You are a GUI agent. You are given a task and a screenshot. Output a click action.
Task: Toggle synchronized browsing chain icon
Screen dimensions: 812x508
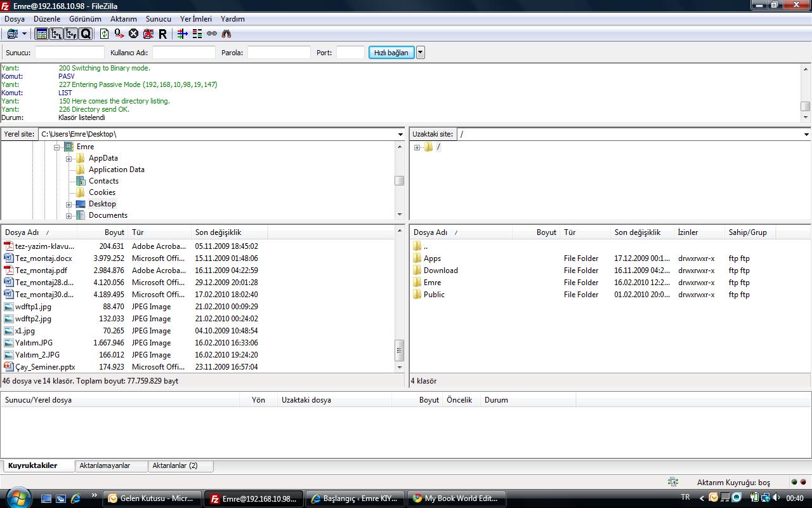point(212,34)
